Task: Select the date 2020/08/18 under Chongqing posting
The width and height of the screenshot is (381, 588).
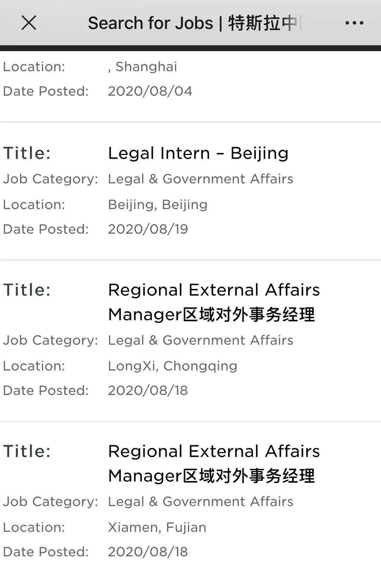Action: click(x=148, y=390)
